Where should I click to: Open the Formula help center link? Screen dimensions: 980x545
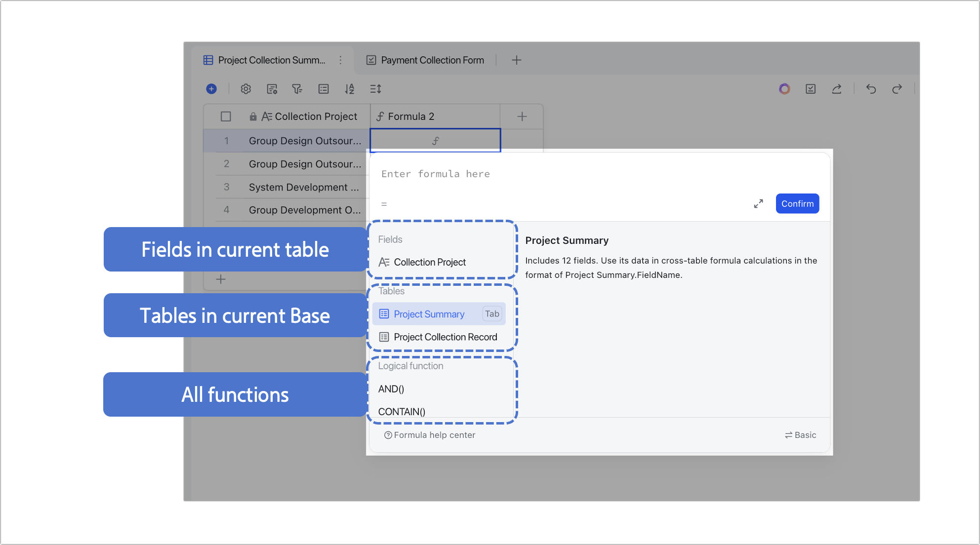click(x=430, y=435)
